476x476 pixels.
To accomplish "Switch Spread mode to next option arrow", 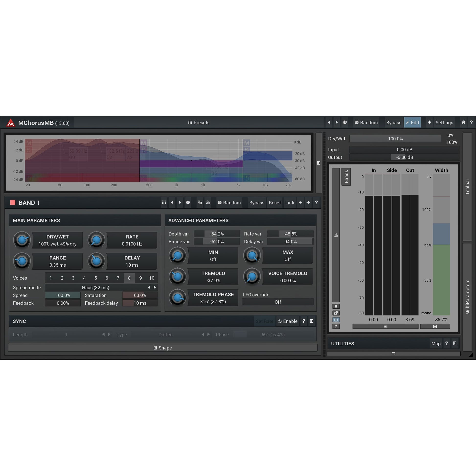I will pos(155,287).
